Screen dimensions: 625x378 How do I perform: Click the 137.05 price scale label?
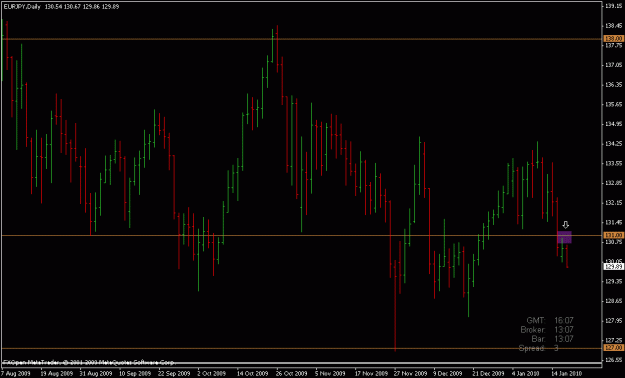[614, 65]
